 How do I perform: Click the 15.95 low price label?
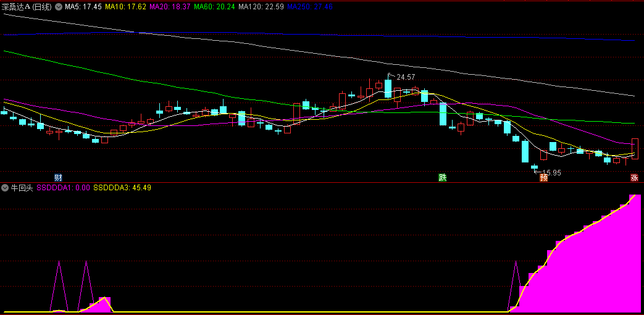(551, 172)
